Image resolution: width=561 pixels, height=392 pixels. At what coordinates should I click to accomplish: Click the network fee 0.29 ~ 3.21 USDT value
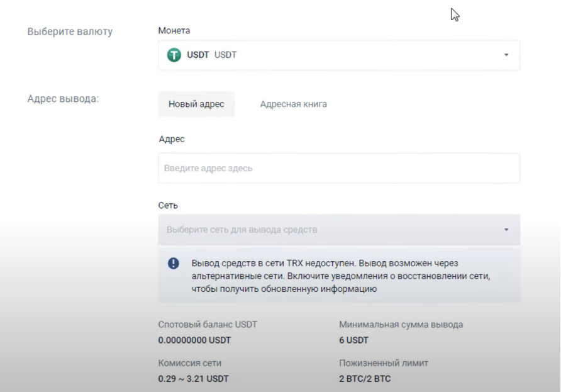(193, 379)
